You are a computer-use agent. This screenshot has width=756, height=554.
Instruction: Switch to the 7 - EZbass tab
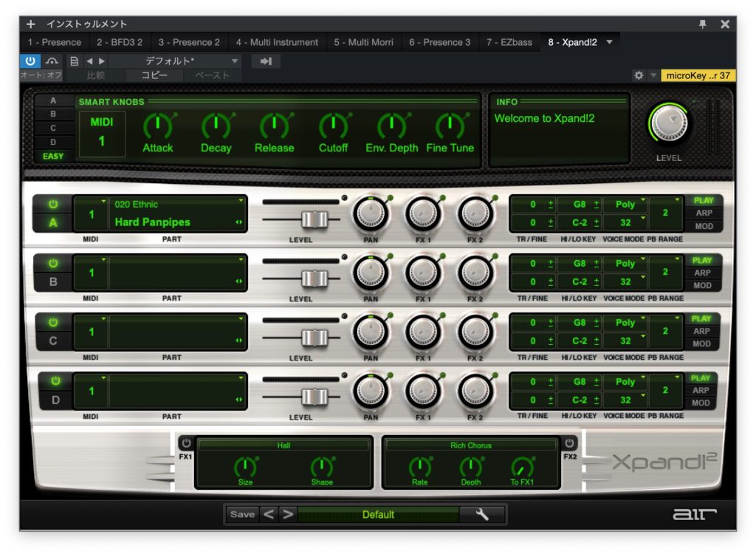coord(509,42)
